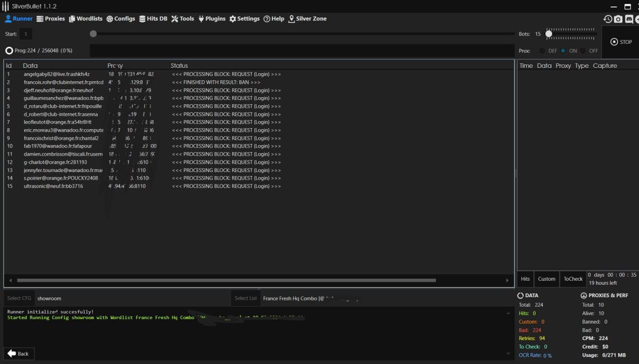Click the Start position slider handle
This screenshot has width=639, height=364.
(93, 34)
